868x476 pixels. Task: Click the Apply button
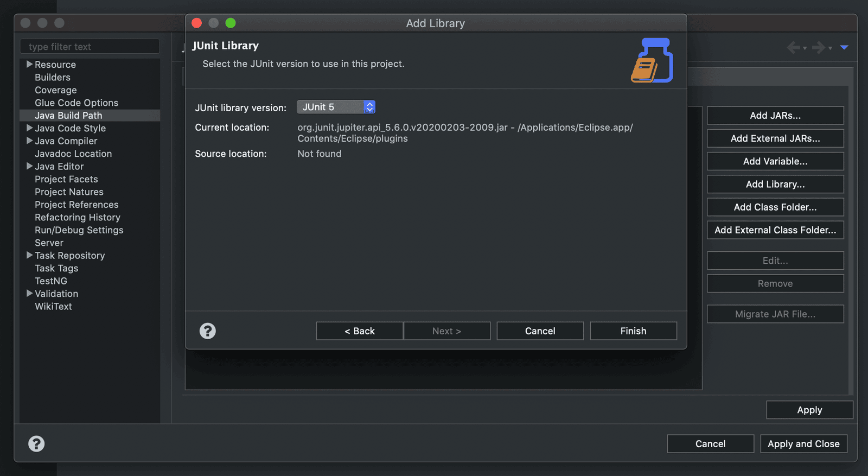(809, 410)
